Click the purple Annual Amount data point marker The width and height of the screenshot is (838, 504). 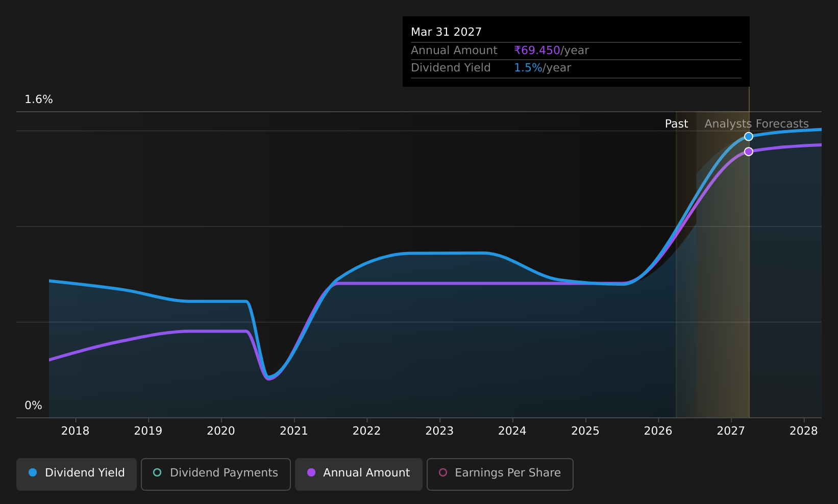pos(748,152)
